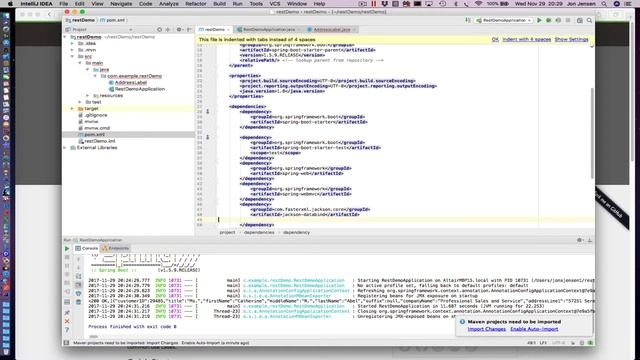Click Indent with 4 spaces link
This screenshot has width=640, height=360.
(x=527, y=40)
